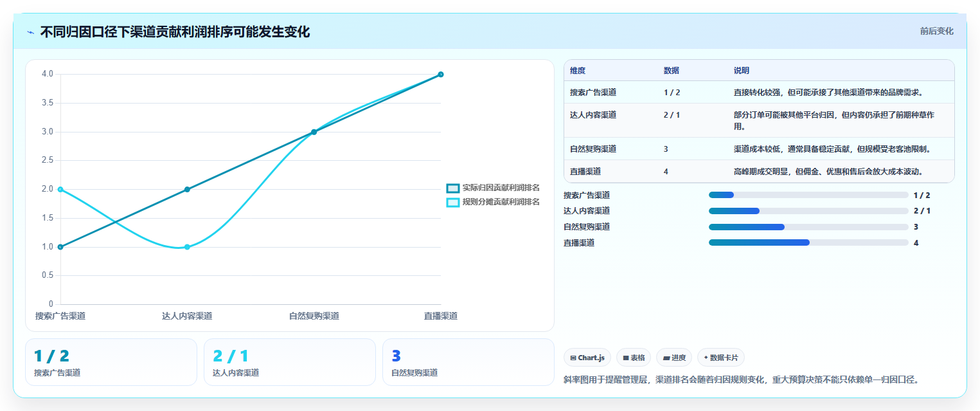
Task: Click progress value 2 / 1 beside 达人内容渠道
Action: [x=922, y=211]
